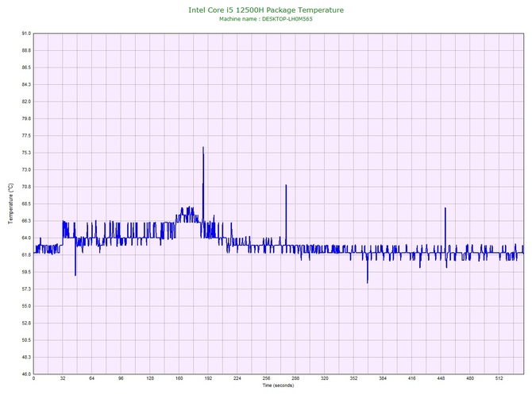This screenshot has height=399, width=532.
Task: Click the 160 time axis label
Action: (179, 378)
